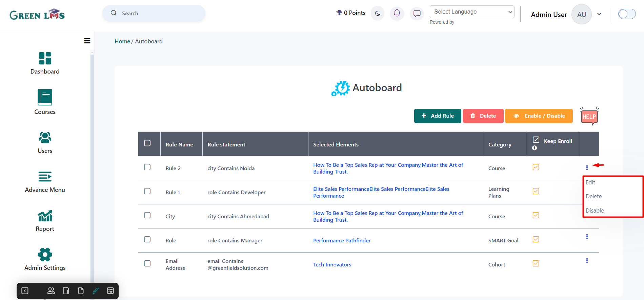Open the Courses sidebar icon

(45, 97)
